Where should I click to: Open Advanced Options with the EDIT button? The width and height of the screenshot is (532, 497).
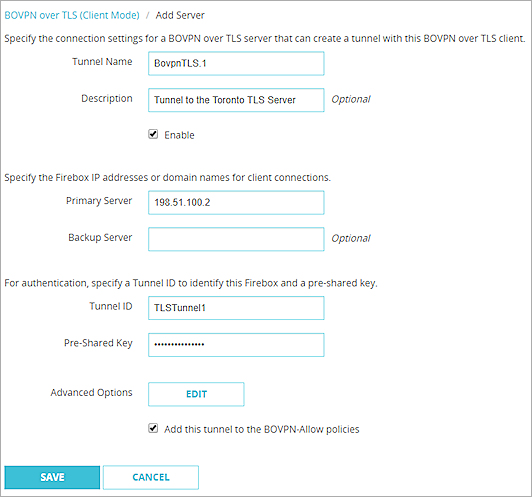[196, 394]
